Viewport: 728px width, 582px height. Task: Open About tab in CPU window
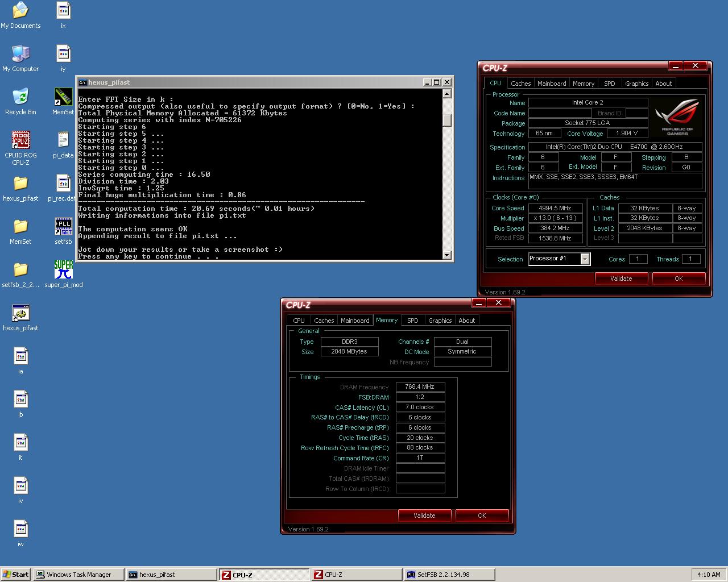[664, 84]
